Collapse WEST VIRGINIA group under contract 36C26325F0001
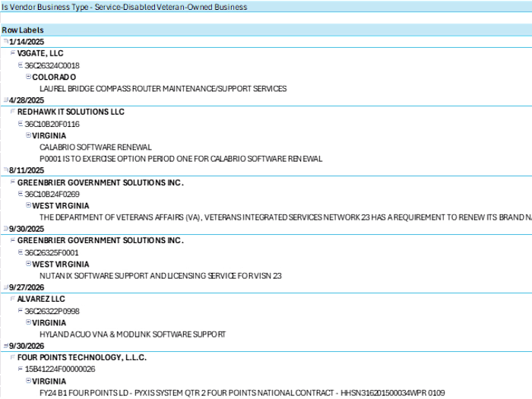 tap(29, 264)
